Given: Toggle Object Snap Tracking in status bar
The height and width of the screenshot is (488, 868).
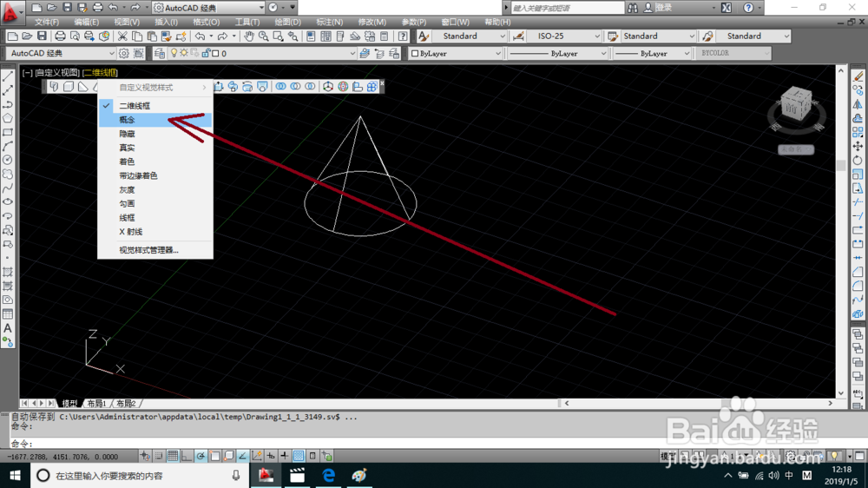Looking at the screenshot, I should point(242,456).
